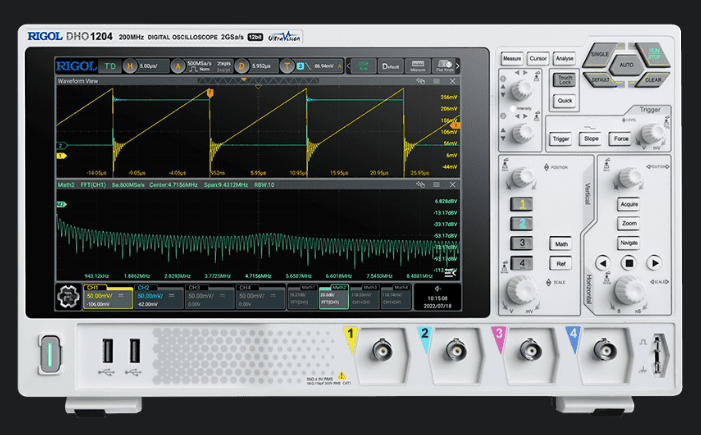Click the channel 1 BNC connector
The image size is (701, 435).
pos(382,350)
